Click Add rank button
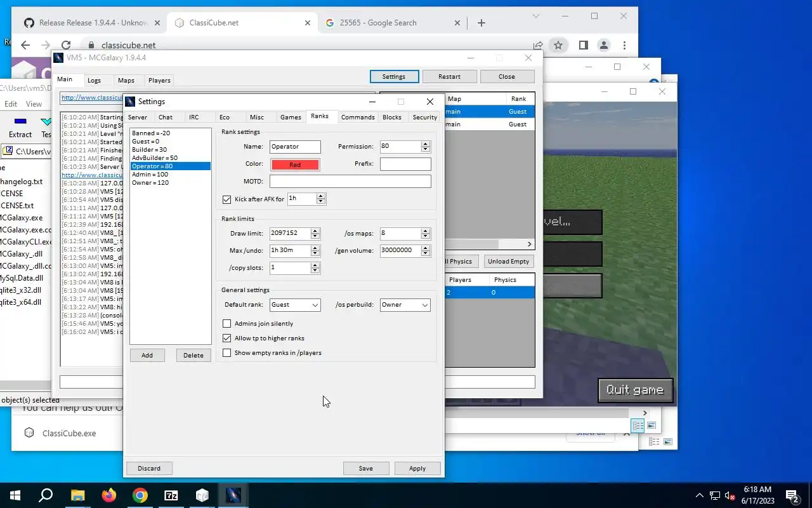The width and height of the screenshot is (812, 508). tap(147, 356)
